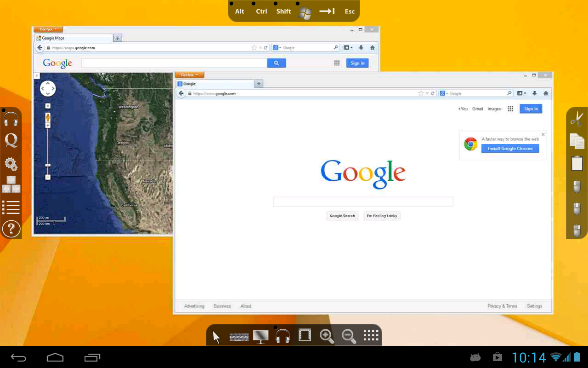Open the Firefox menu in the Google window
This screenshot has height=368, width=588.
tap(189, 75)
